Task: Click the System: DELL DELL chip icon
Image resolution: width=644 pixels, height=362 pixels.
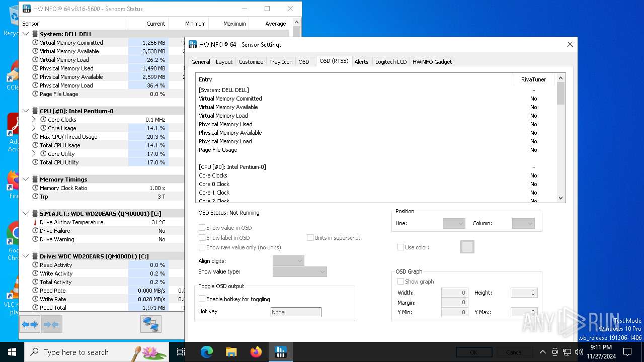Action: [x=35, y=34]
